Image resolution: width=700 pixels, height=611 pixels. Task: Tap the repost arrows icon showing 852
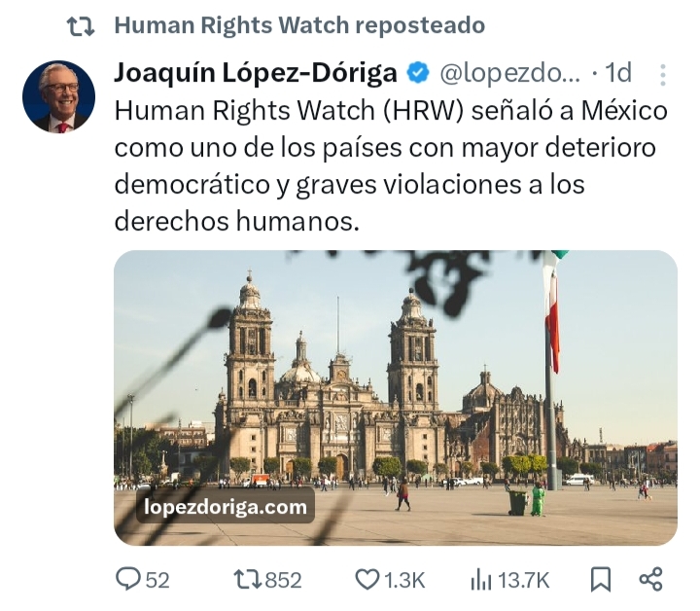point(248,579)
